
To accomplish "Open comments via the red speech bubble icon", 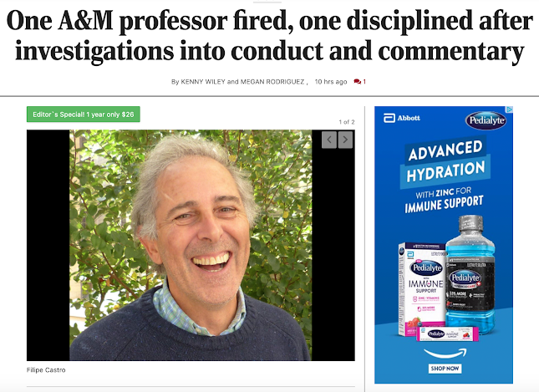I will click(357, 82).
